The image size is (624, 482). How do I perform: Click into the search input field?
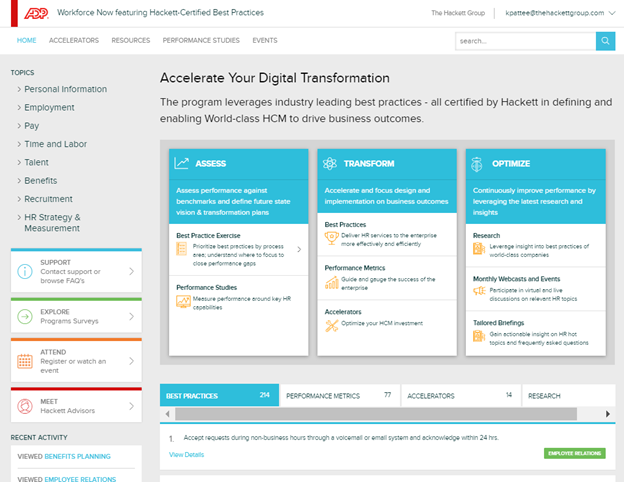tap(525, 41)
